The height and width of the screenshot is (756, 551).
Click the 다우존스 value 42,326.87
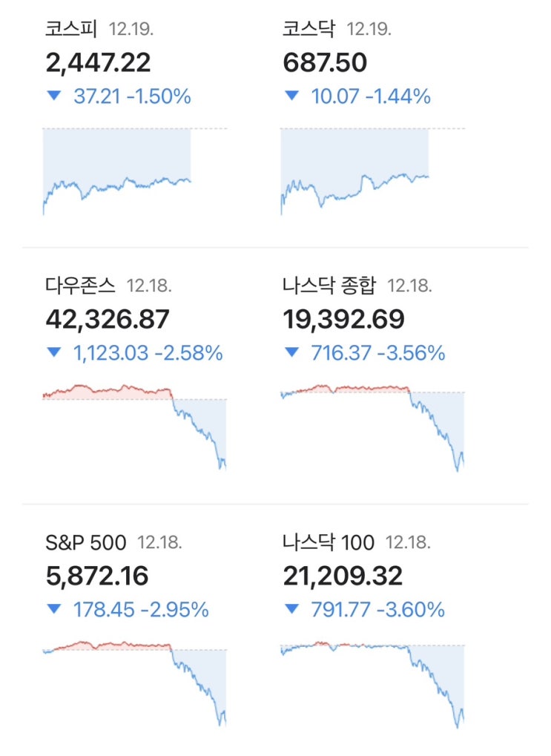108,319
